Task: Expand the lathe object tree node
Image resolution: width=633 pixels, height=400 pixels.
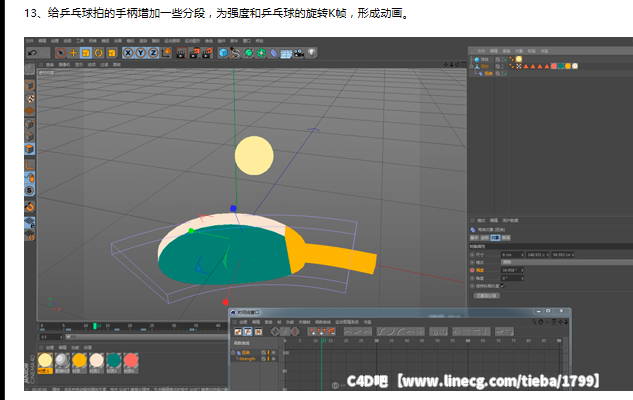Action: tap(471, 66)
